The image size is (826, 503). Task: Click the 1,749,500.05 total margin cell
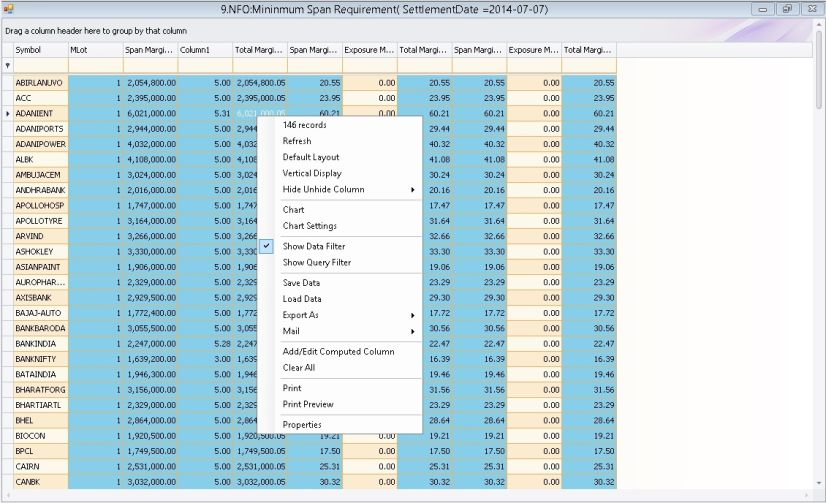click(x=260, y=451)
